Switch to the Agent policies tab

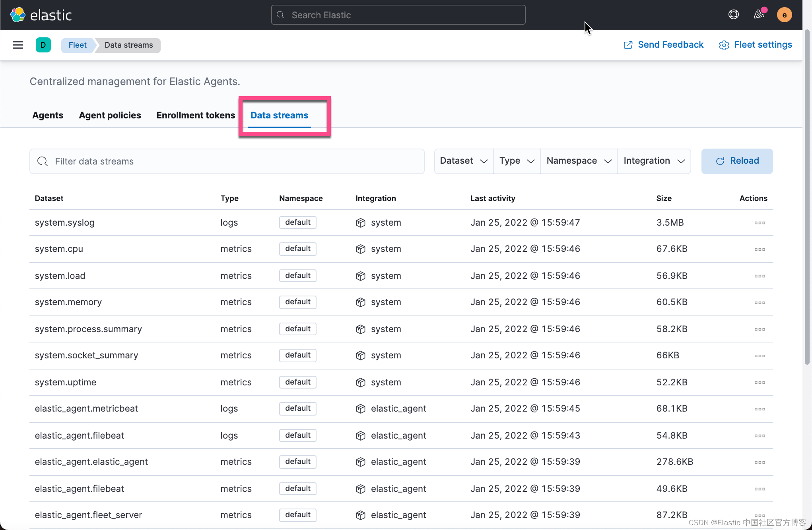click(x=110, y=115)
